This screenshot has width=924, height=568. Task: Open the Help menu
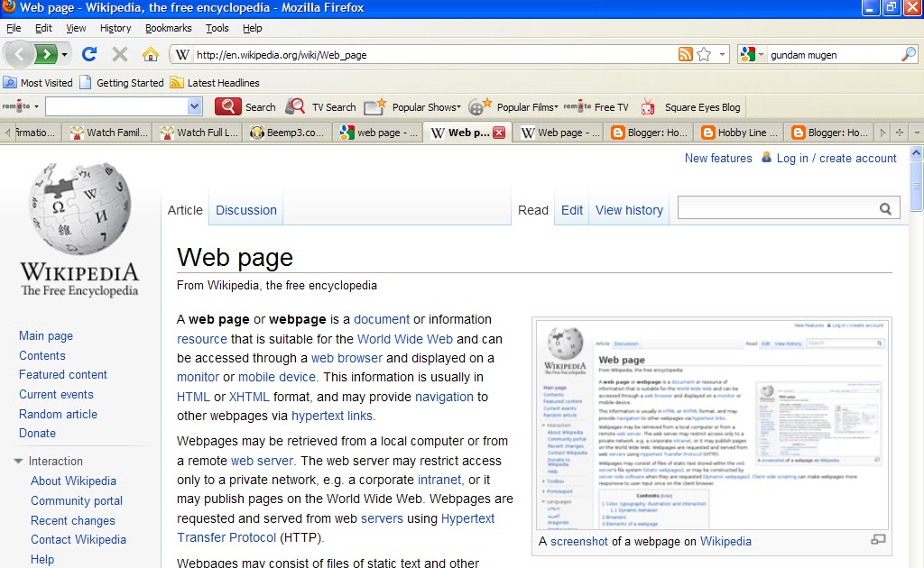coord(253,28)
